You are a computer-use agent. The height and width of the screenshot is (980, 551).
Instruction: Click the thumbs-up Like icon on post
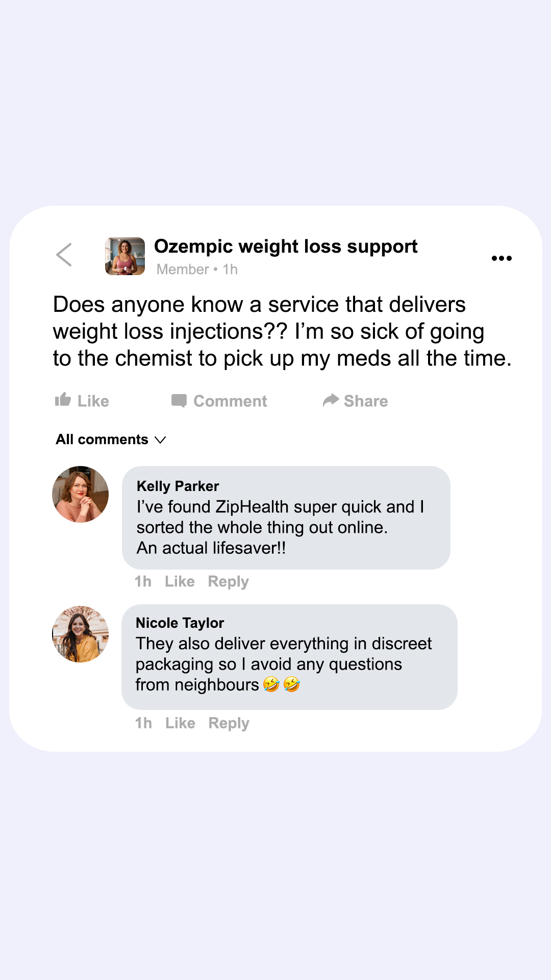[x=63, y=400]
